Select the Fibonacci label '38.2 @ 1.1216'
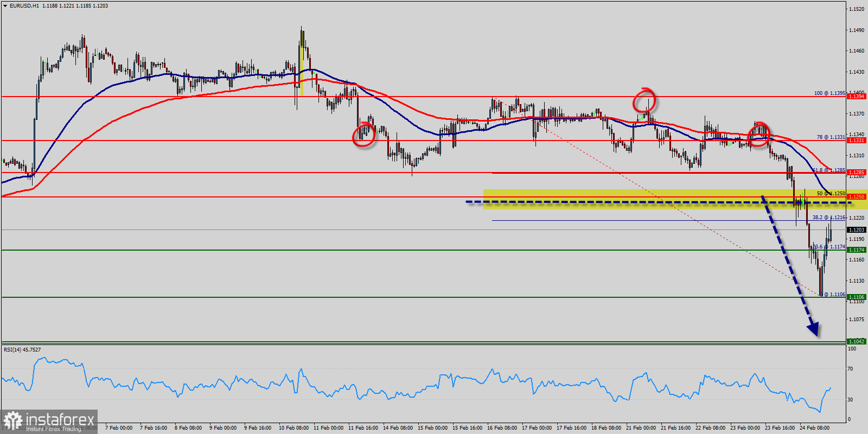The height and width of the screenshot is (434, 868). (828, 218)
